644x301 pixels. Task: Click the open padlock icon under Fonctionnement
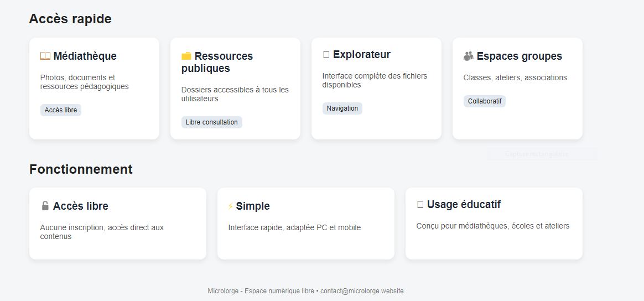click(x=45, y=206)
